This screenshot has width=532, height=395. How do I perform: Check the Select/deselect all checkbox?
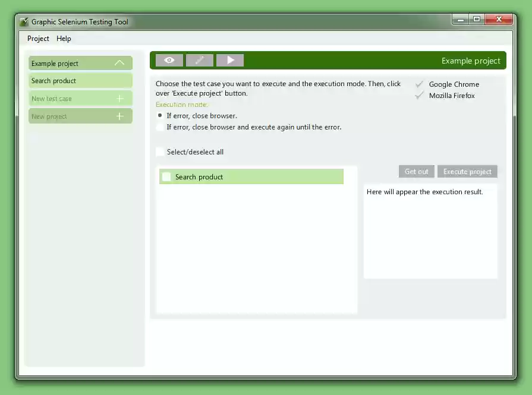point(159,151)
